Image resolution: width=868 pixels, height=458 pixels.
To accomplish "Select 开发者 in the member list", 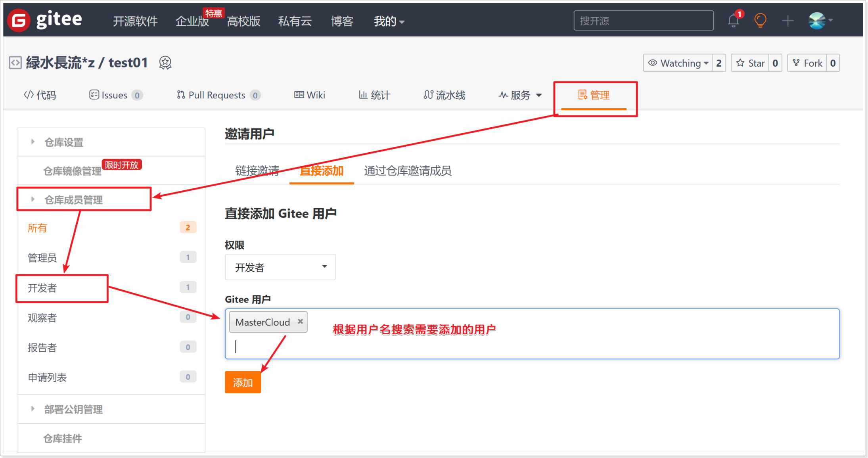I will pos(42,288).
